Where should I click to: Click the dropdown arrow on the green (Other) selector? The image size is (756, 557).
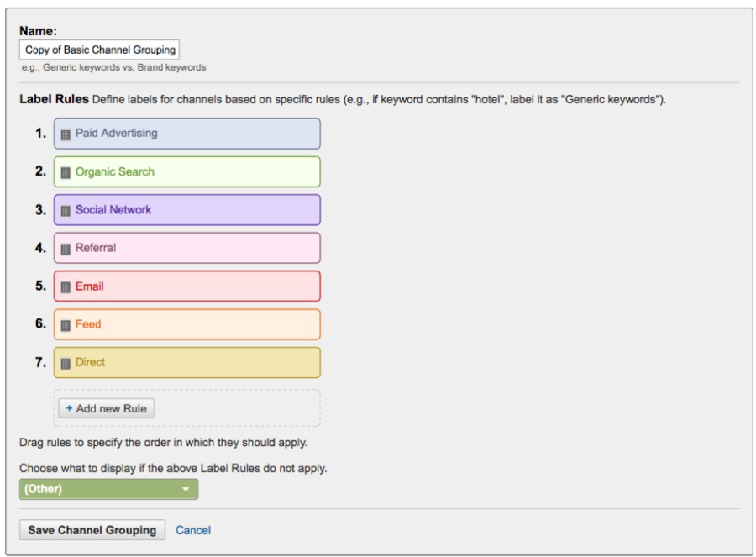[x=186, y=489]
